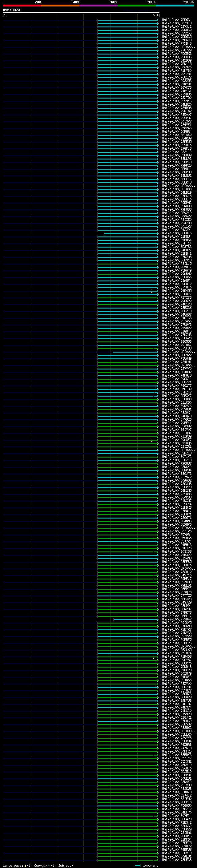Select the UniRef100_P68172 label

pyautogui.click(x=177, y=77)
